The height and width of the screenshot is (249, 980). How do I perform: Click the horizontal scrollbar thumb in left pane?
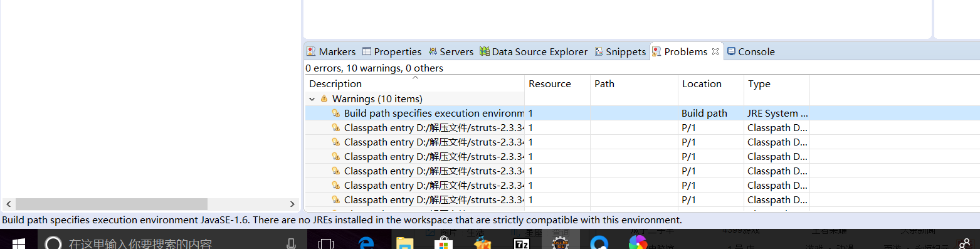112,204
